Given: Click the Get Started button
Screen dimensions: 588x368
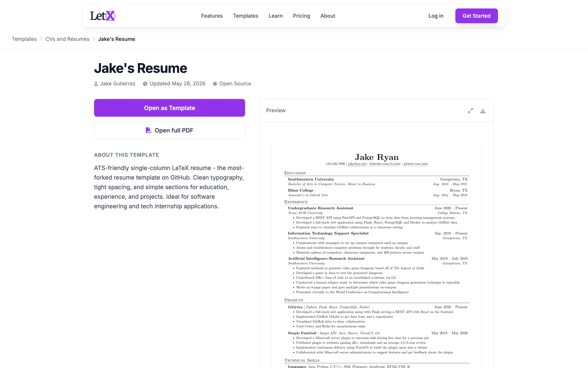Looking at the screenshot, I should point(476,16).
